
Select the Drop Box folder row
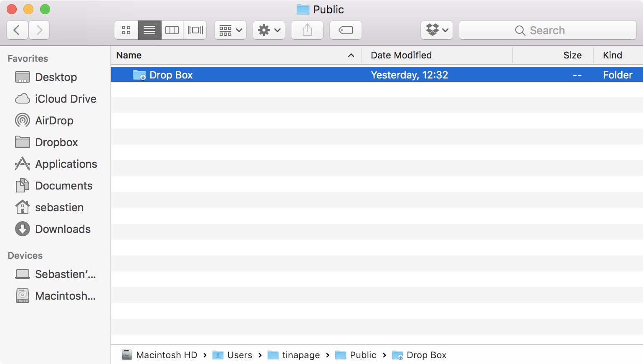click(x=377, y=75)
